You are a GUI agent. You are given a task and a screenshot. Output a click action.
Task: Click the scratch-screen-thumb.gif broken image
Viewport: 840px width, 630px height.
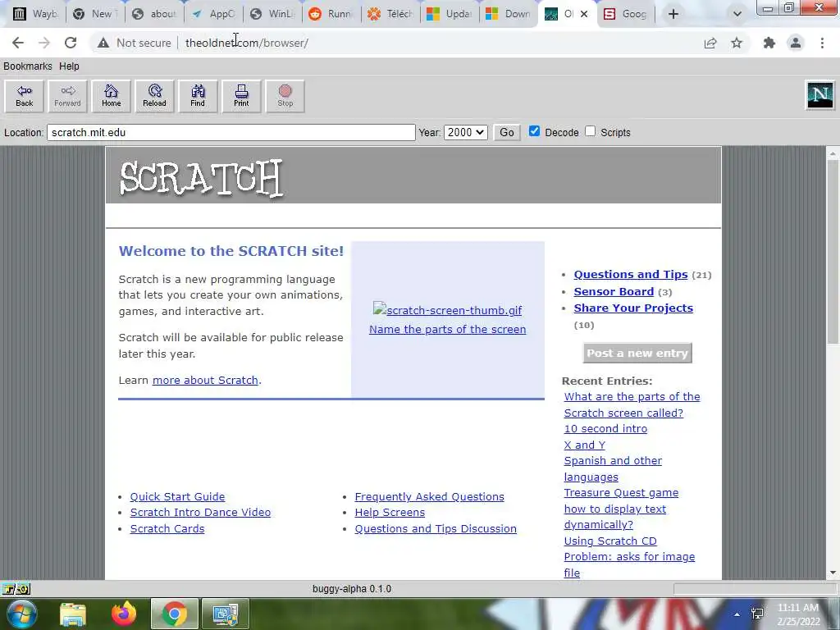[447, 309]
